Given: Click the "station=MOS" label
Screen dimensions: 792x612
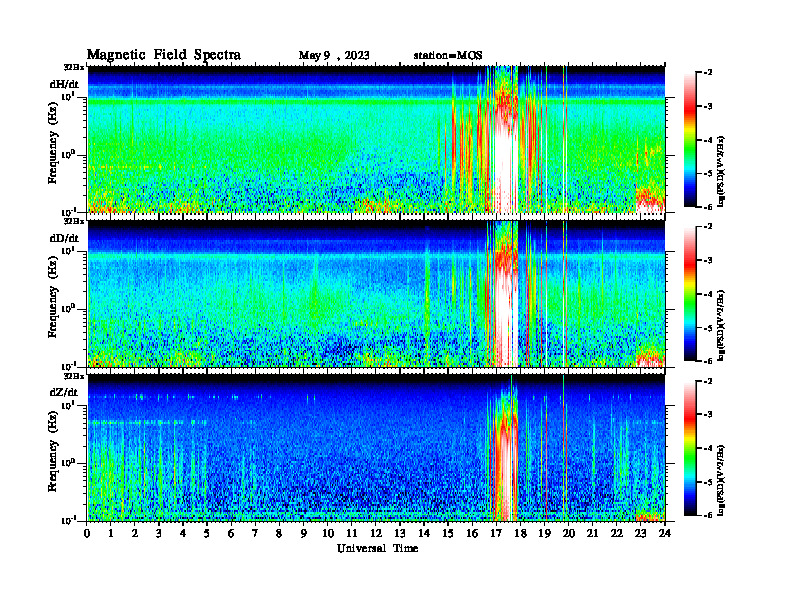Looking at the screenshot, I should [x=448, y=55].
